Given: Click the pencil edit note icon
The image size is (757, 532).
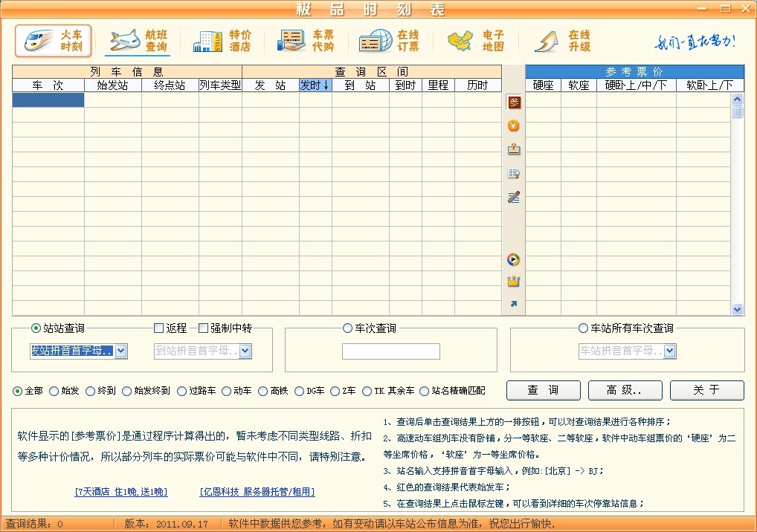Looking at the screenshot, I should 514,197.
